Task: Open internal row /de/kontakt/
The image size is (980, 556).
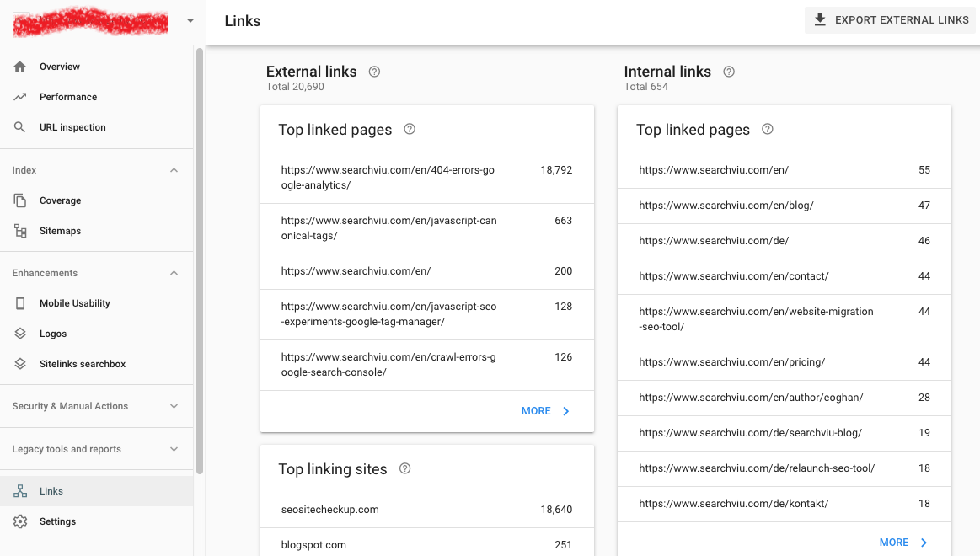Action: pyautogui.click(x=785, y=504)
